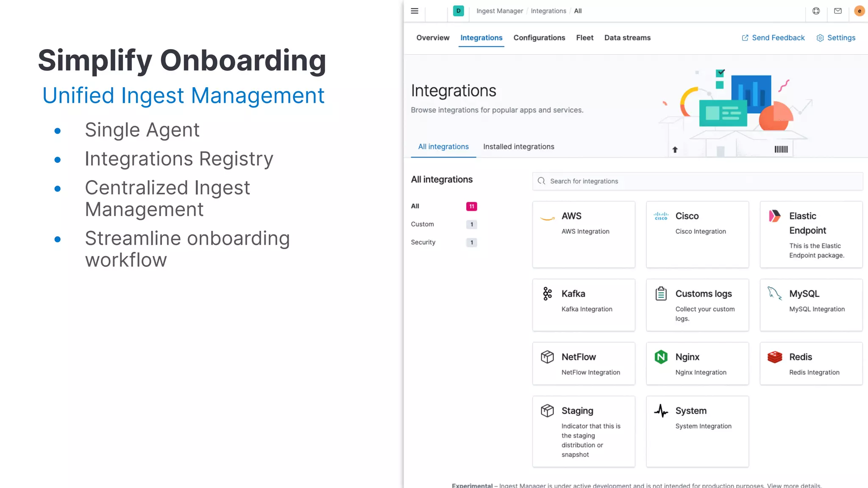The image size is (868, 488).
Task: Open the Redis card title
Action: (801, 357)
